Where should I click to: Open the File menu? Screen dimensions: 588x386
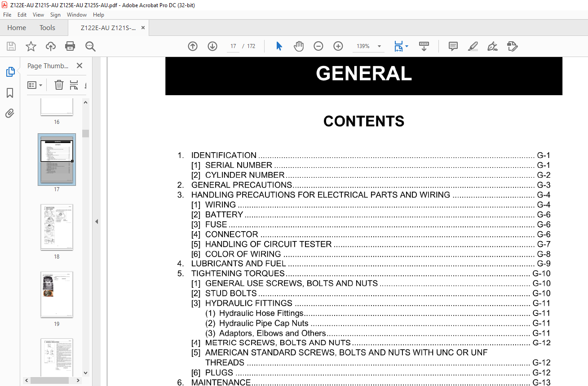pyautogui.click(x=7, y=15)
